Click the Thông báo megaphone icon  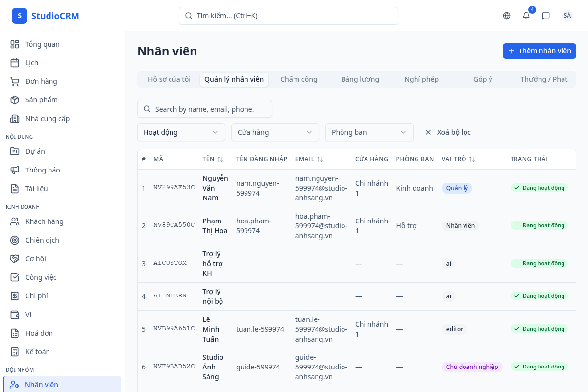(15, 170)
